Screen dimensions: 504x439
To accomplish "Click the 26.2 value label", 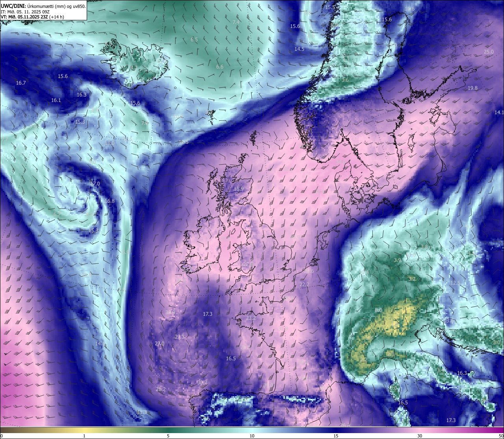I will coord(161,389).
